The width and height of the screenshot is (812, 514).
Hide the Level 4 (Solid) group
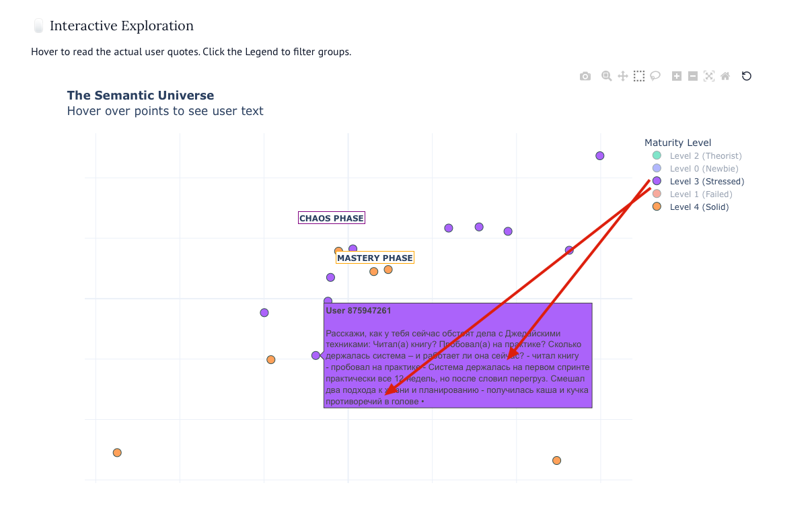click(699, 207)
